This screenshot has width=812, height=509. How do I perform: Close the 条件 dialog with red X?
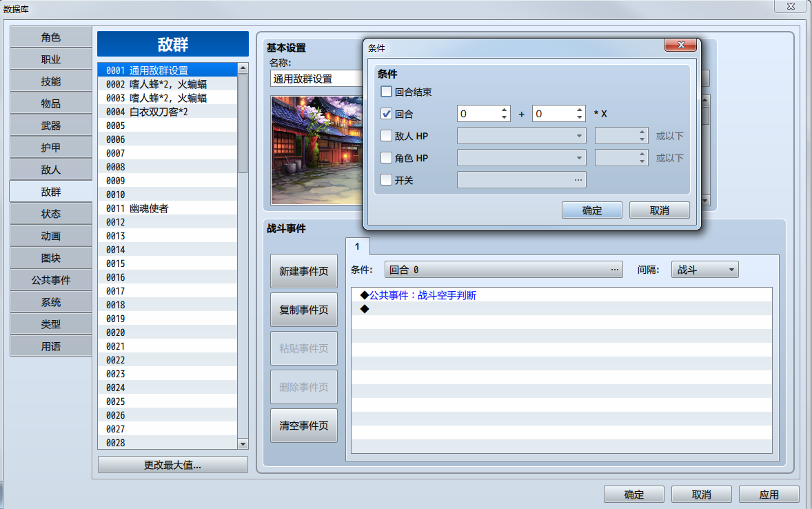tap(681, 45)
